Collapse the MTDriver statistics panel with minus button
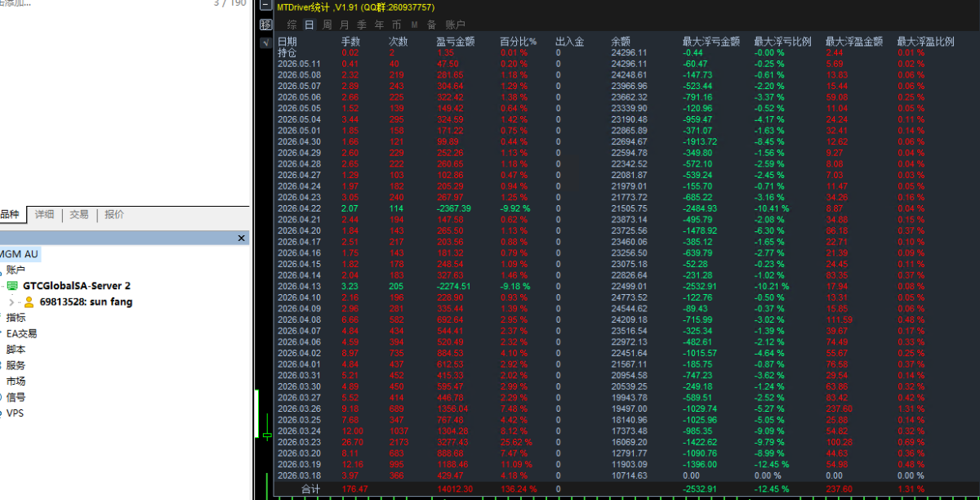The height and width of the screenshot is (500, 980). point(266,7)
